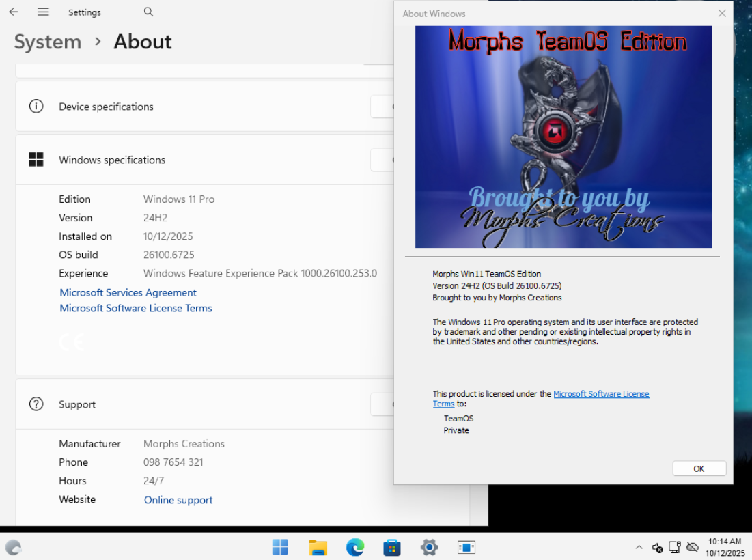This screenshot has width=752, height=560.
Task: Open the Settings navigation hamburger menu
Action: tap(43, 12)
